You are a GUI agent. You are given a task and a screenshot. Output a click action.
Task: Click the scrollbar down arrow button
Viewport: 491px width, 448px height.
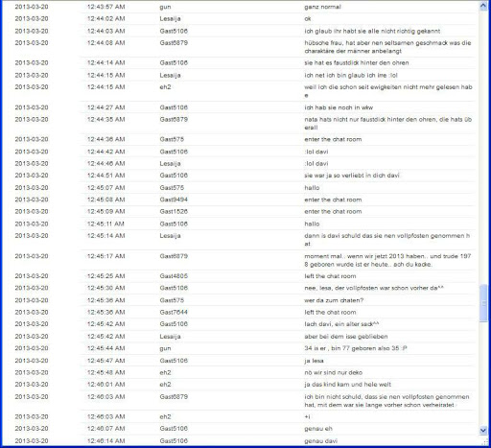tap(483, 431)
